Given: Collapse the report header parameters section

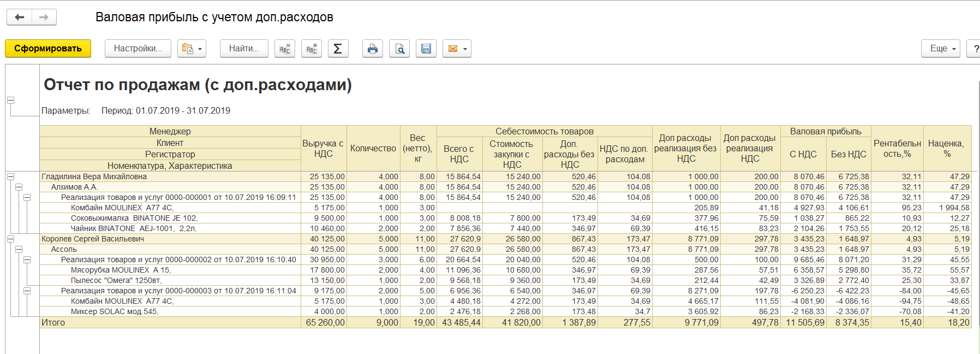Looking at the screenshot, I should click(x=10, y=100).
